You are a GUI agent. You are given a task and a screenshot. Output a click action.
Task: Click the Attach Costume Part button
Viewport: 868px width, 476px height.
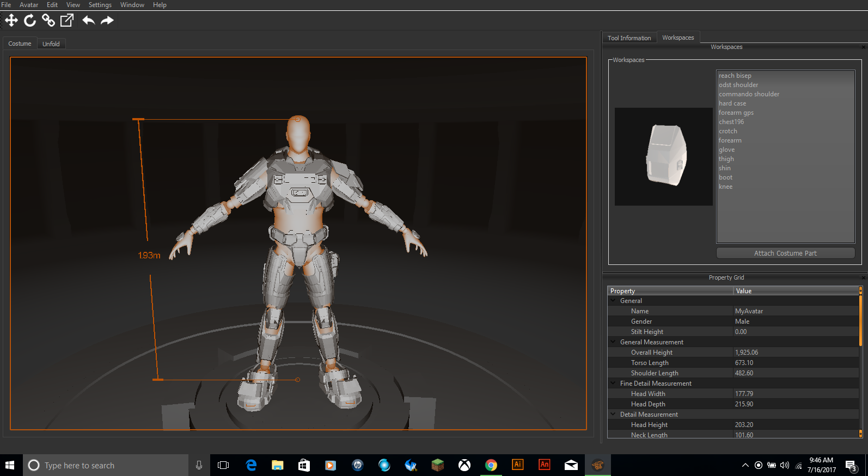(x=785, y=253)
